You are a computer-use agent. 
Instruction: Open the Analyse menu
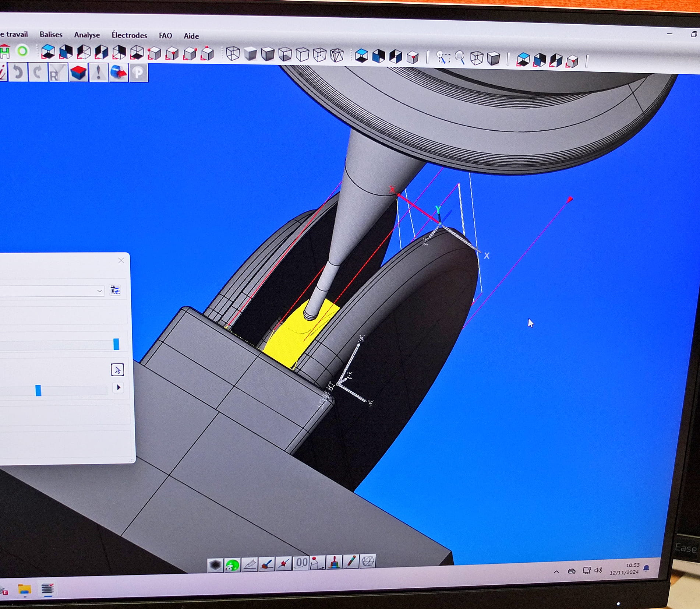tap(87, 35)
